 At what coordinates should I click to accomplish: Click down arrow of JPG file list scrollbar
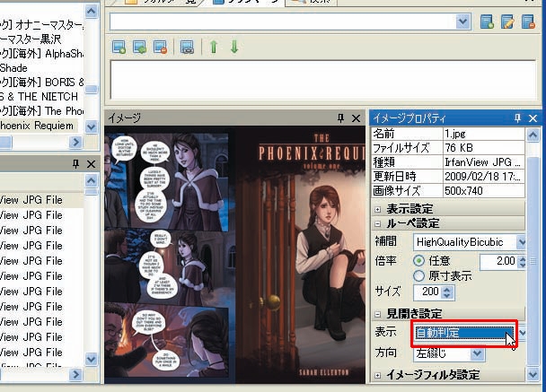[92, 358]
